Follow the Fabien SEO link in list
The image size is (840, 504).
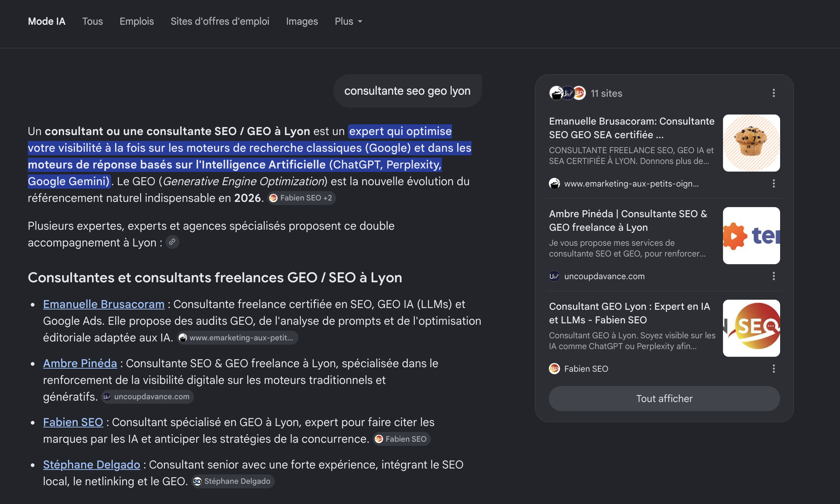pos(73,422)
